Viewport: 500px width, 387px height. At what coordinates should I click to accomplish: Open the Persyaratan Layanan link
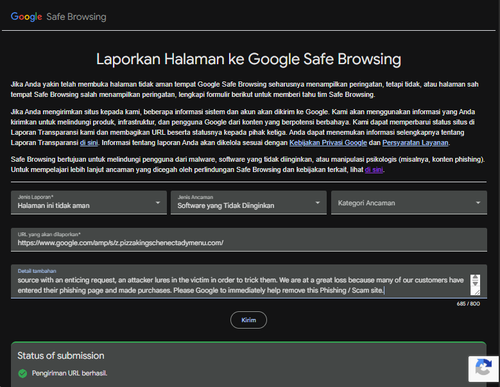[x=415, y=143]
